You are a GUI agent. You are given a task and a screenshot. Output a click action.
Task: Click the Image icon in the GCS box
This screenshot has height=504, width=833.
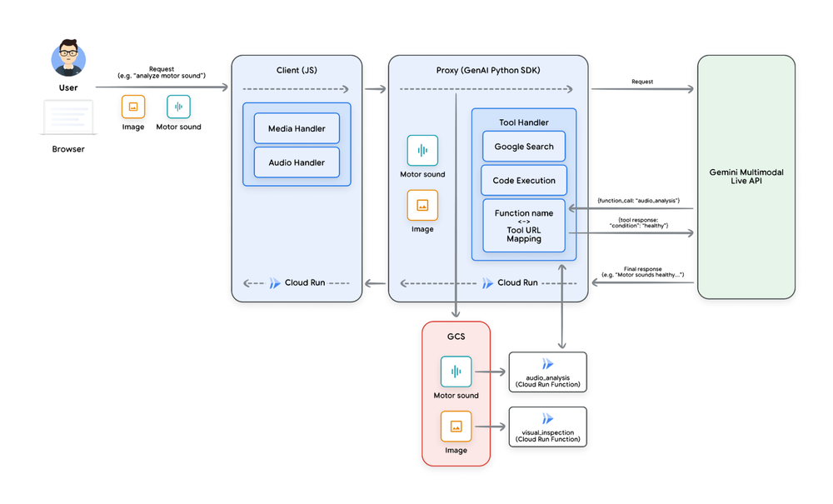(456, 427)
